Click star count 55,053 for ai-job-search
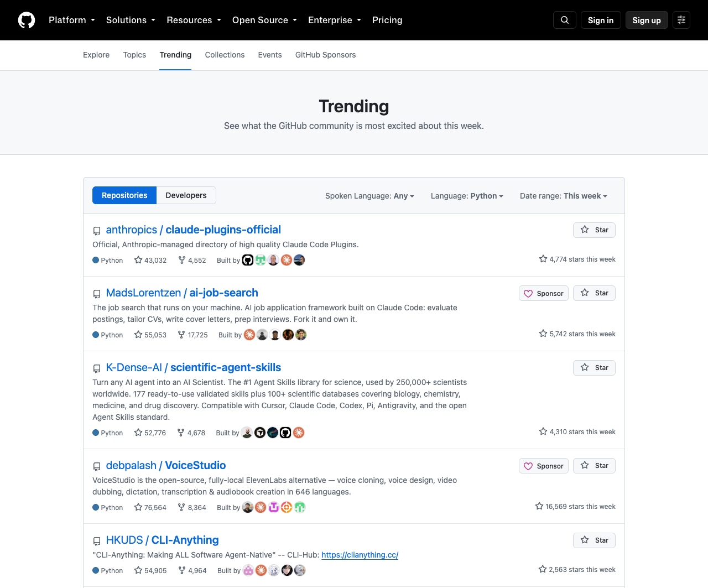 (150, 335)
